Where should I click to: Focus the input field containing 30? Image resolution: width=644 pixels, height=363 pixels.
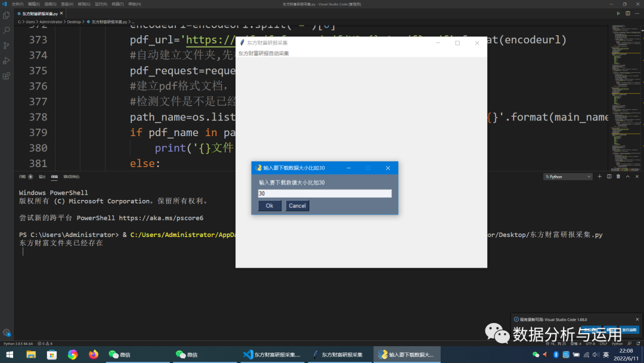click(x=324, y=193)
